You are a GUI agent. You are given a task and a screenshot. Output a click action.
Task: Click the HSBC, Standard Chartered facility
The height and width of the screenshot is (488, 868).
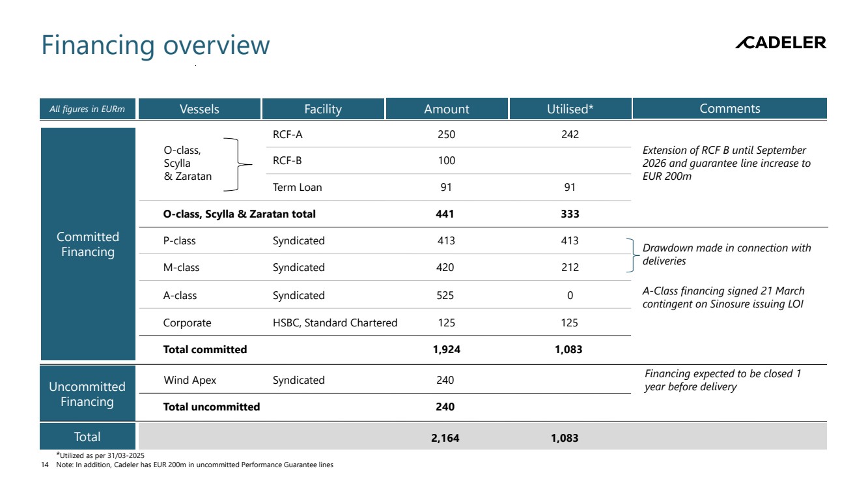click(335, 323)
